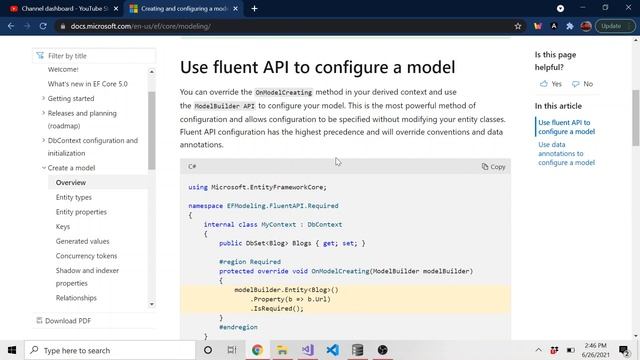Open the Concurrency tokens page
Viewport: 640px width, 360px height.
(x=86, y=256)
